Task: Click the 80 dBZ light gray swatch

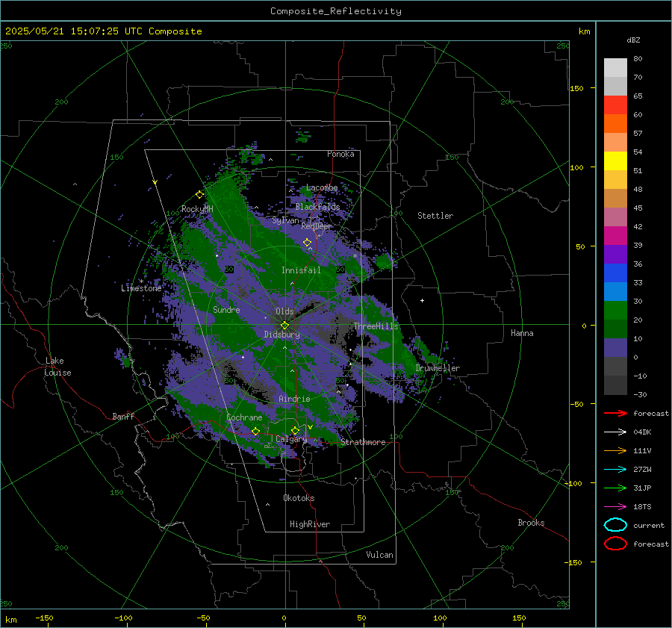Action: tap(615, 67)
